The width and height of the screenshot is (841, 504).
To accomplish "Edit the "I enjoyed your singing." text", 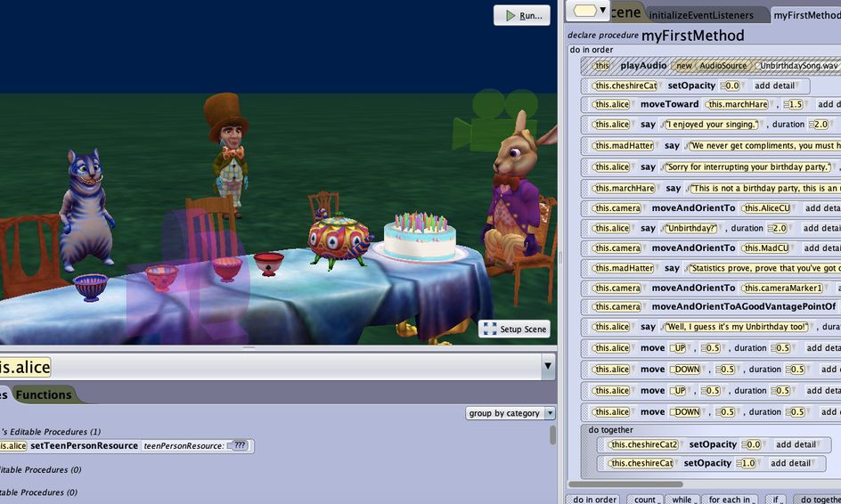I will point(712,125).
